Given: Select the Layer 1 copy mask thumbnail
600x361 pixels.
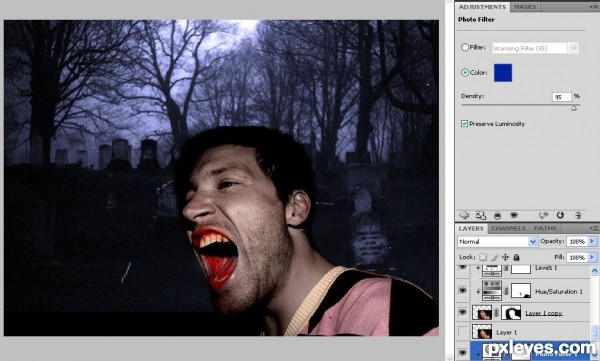Looking at the screenshot, I should (511, 312).
